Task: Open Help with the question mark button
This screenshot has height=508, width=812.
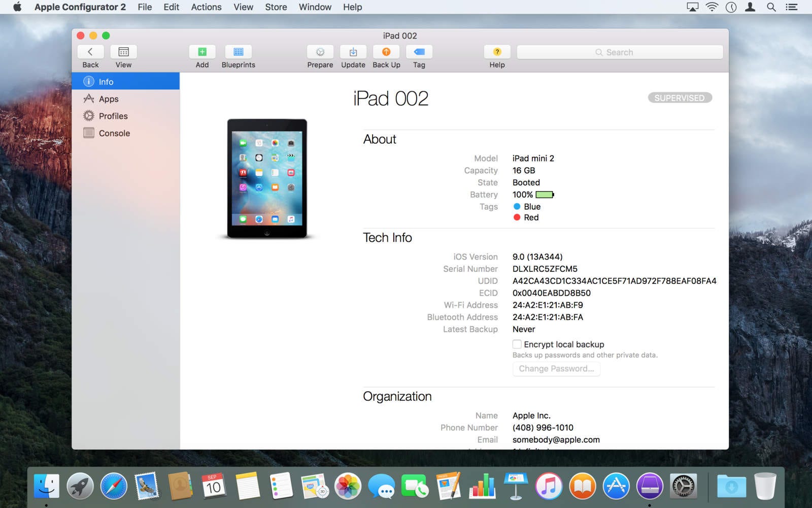Action: pos(497,52)
